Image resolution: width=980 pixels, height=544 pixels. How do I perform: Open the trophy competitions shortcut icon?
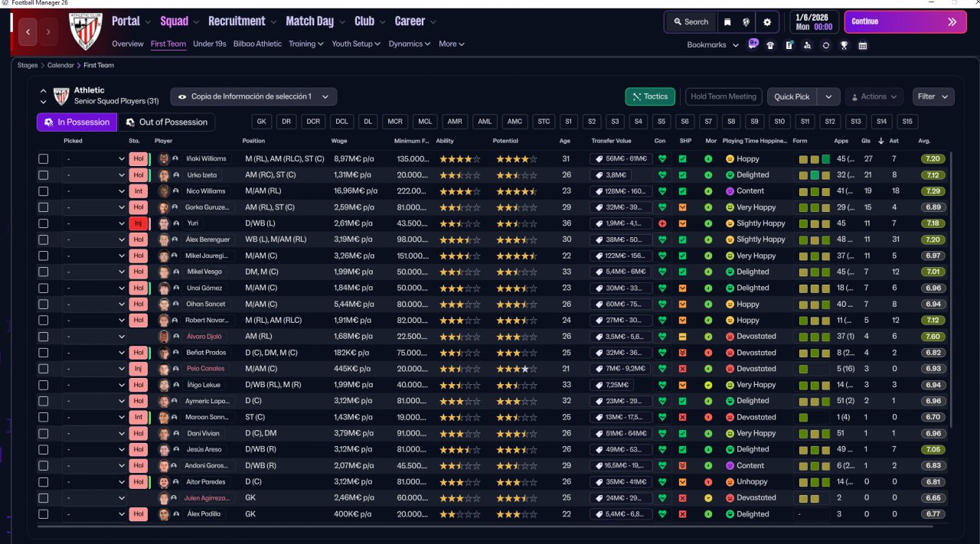click(x=844, y=45)
